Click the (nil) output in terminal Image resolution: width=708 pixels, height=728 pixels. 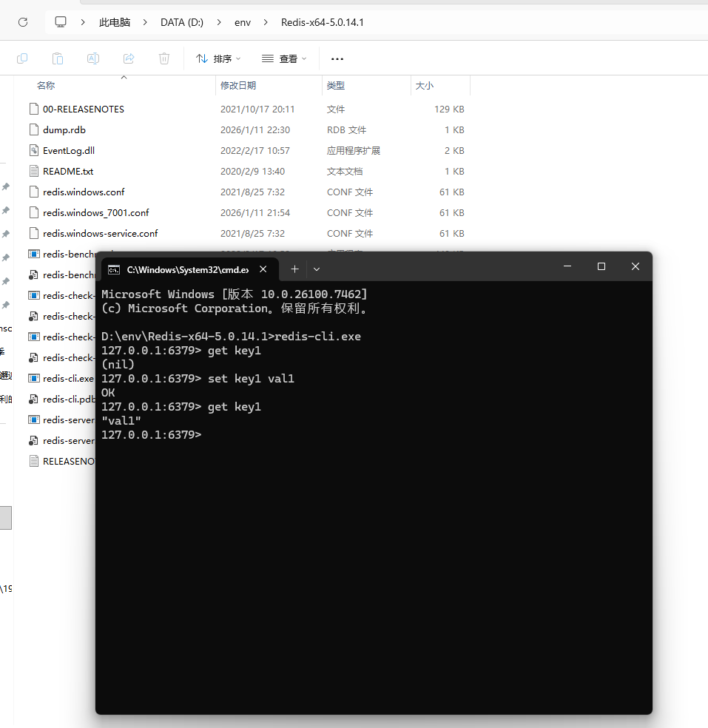tap(118, 365)
